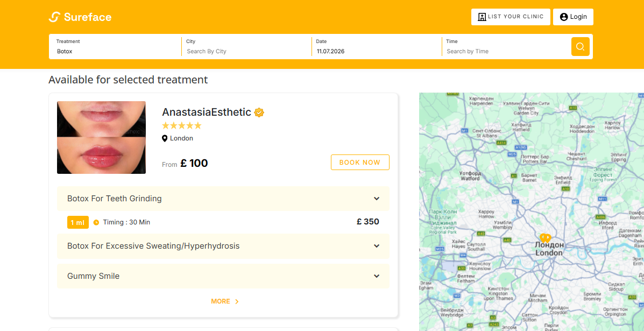This screenshot has width=644, height=331.
Task: Click the orange map marker on London
Action: (x=545, y=238)
